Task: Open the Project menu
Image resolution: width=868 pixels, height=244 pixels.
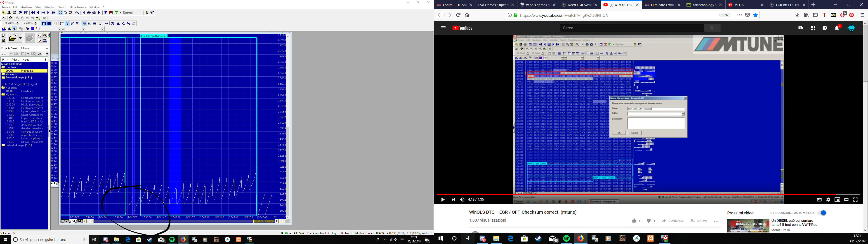Action: pyautogui.click(x=6, y=7)
